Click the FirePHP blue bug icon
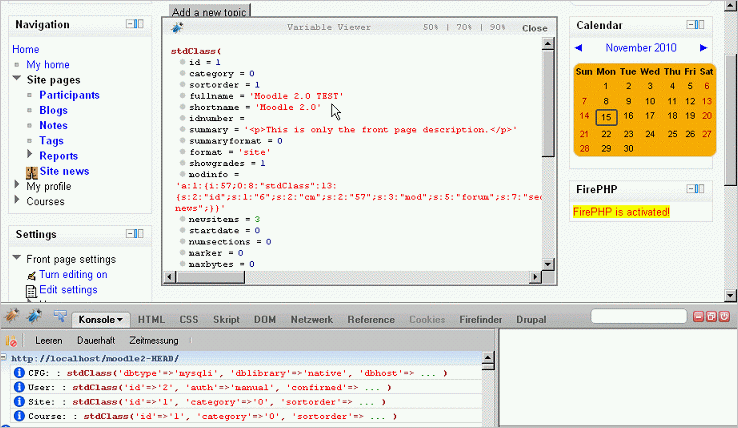738x428 pixels. (x=34, y=318)
